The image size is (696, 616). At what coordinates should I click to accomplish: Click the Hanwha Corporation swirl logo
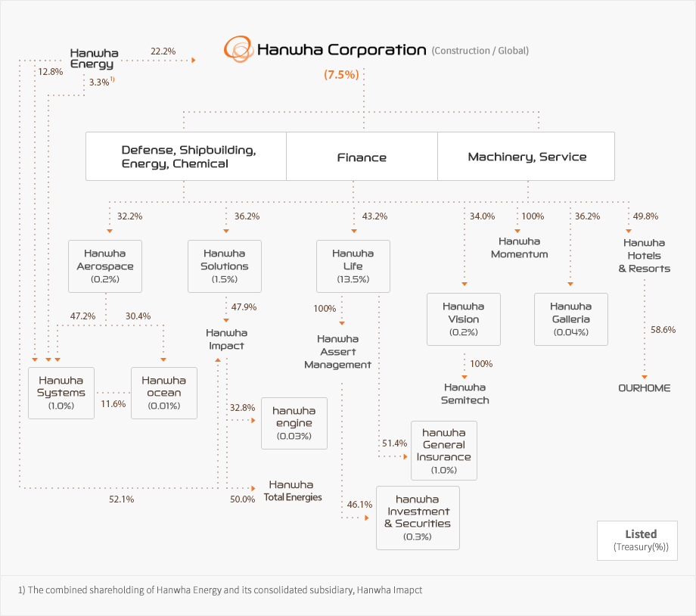click(x=238, y=50)
